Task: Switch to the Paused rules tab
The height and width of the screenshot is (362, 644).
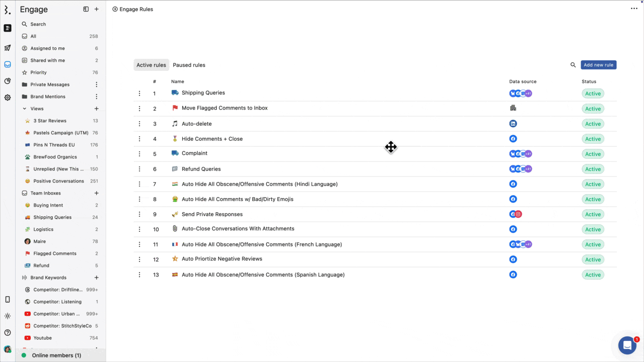Action: pyautogui.click(x=189, y=65)
